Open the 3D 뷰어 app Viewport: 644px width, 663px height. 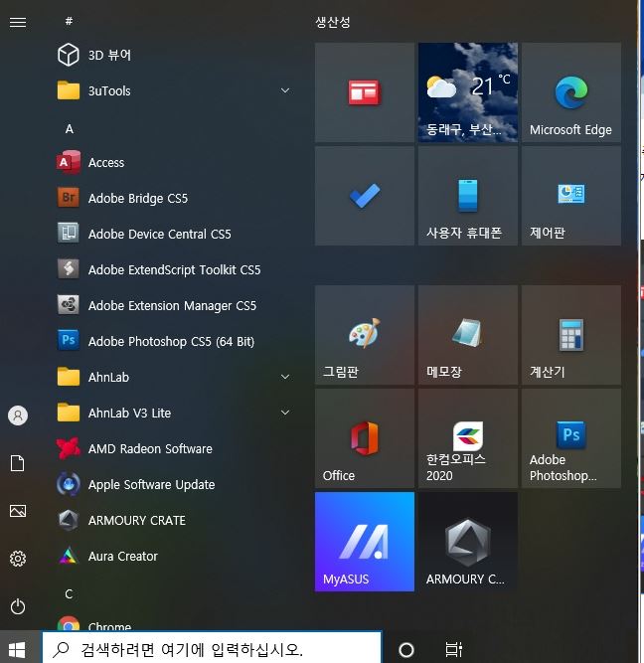[x=173, y=55]
